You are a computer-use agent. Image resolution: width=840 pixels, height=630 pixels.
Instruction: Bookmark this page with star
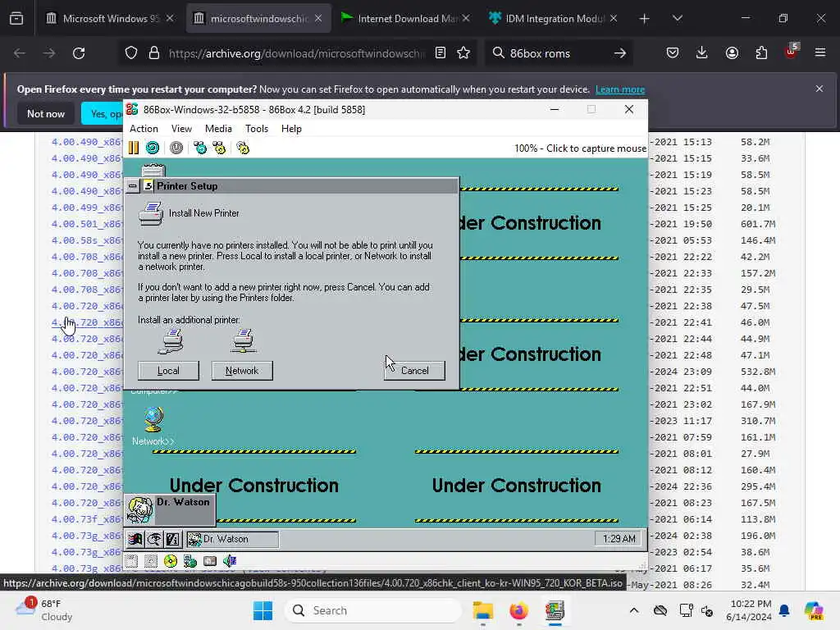click(463, 53)
